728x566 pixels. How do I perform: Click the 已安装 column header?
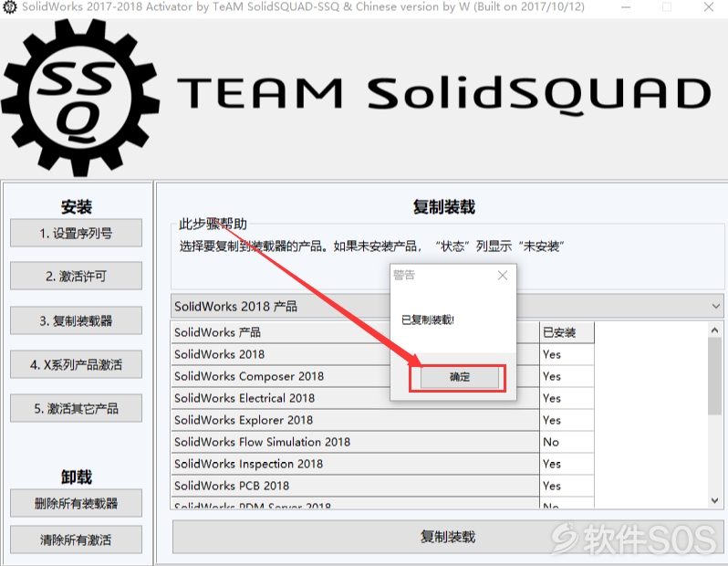point(567,332)
